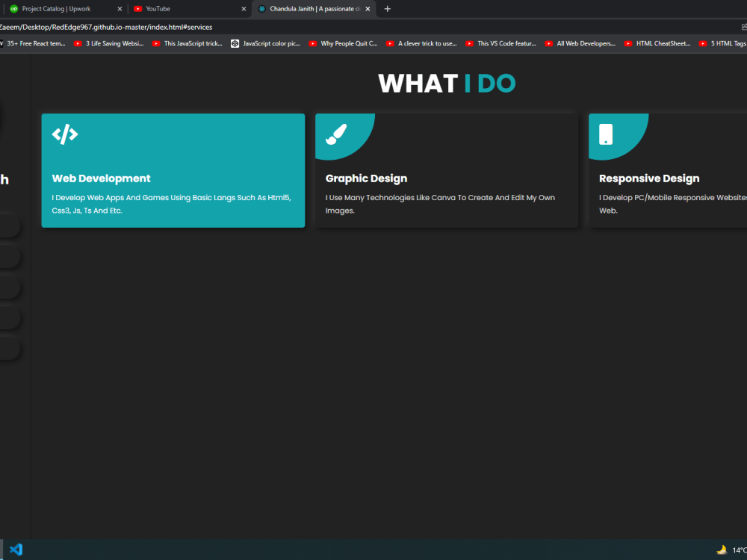Open a new browser tab with the plus button
Image resolution: width=747 pixels, height=560 pixels.
click(x=387, y=9)
